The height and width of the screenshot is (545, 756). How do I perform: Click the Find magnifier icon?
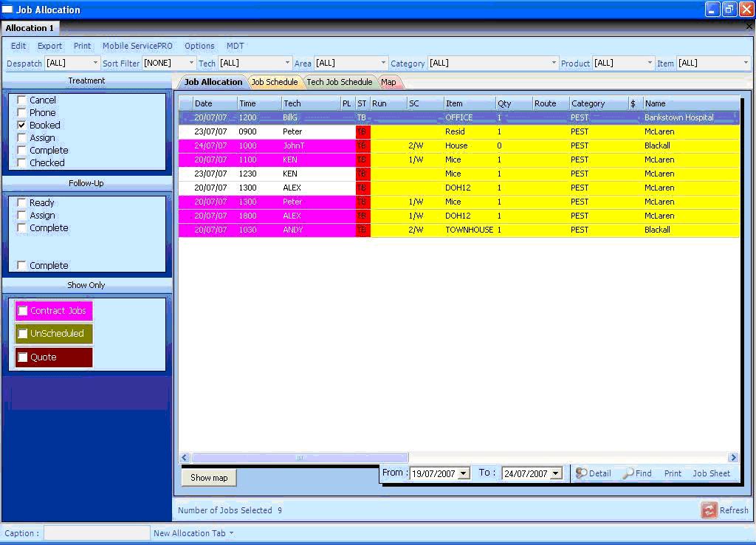point(628,473)
